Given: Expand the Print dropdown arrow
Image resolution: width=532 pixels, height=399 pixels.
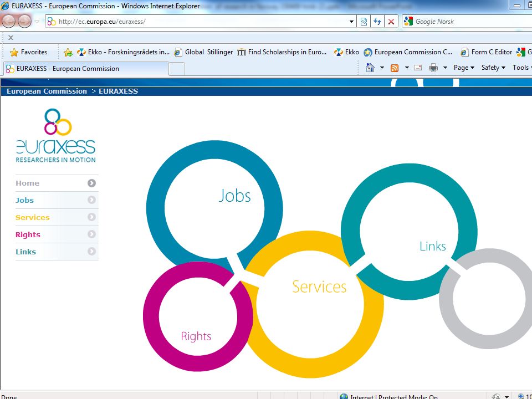Looking at the screenshot, I should (445, 68).
